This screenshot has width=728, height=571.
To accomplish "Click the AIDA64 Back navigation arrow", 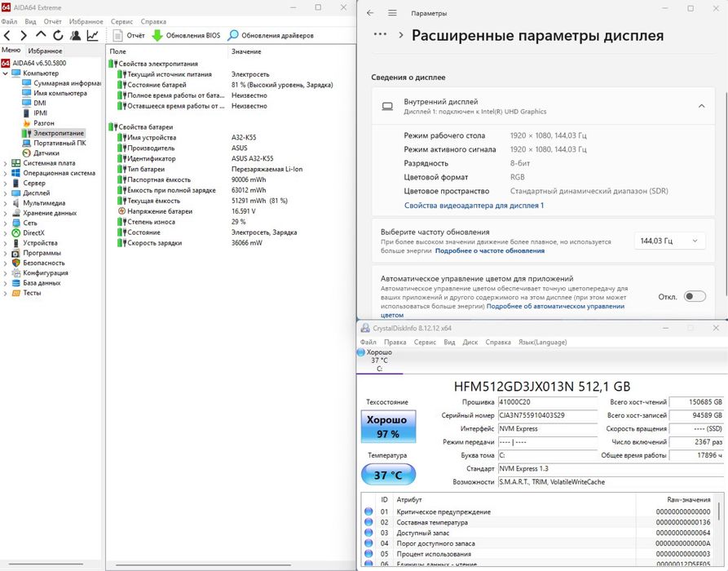I will pyautogui.click(x=7, y=35).
